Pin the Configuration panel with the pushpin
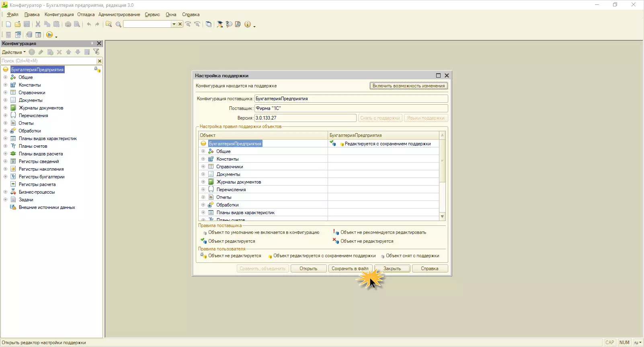Viewport: 644px width, 347px height. pyautogui.click(x=92, y=43)
